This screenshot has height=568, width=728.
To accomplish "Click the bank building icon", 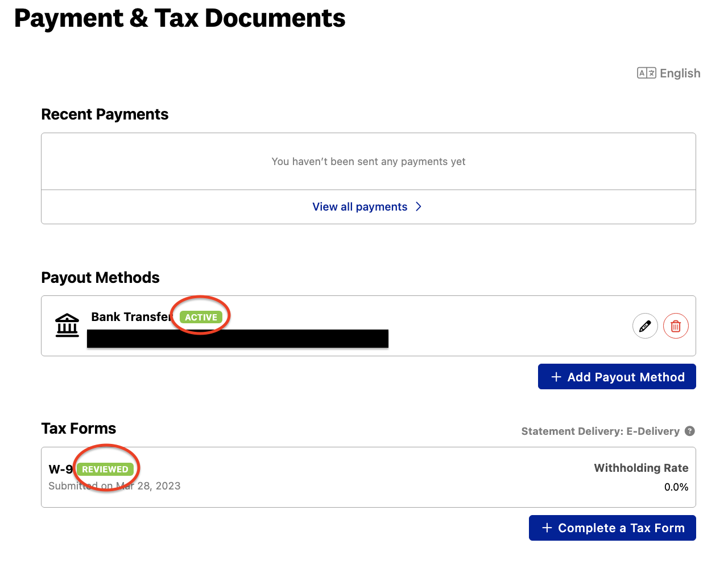I will click(67, 326).
